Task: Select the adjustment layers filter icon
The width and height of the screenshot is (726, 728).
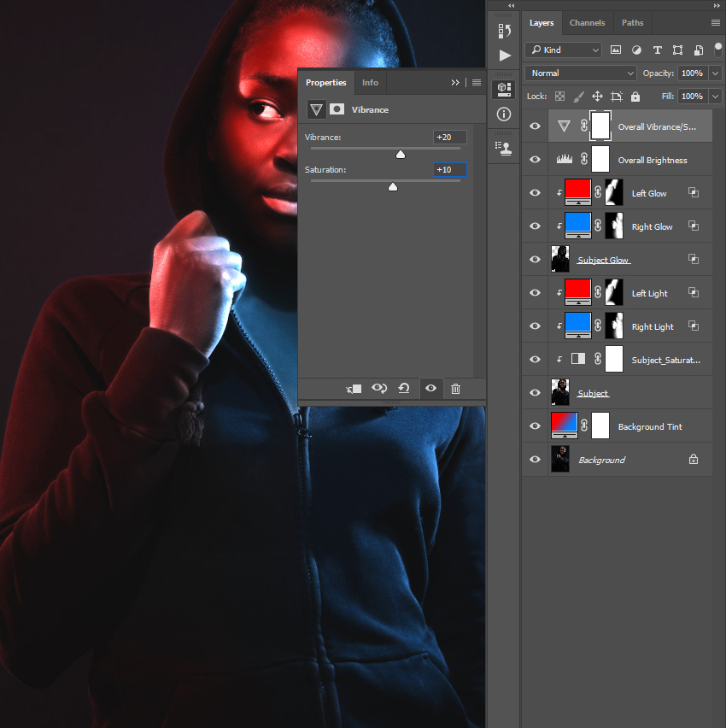Action: (636, 50)
